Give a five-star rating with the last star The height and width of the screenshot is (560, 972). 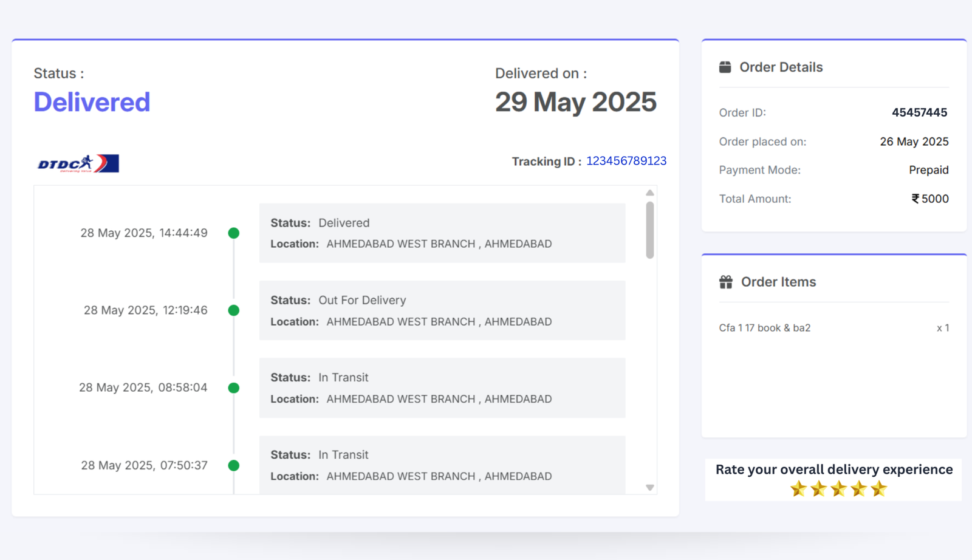tap(878, 489)
